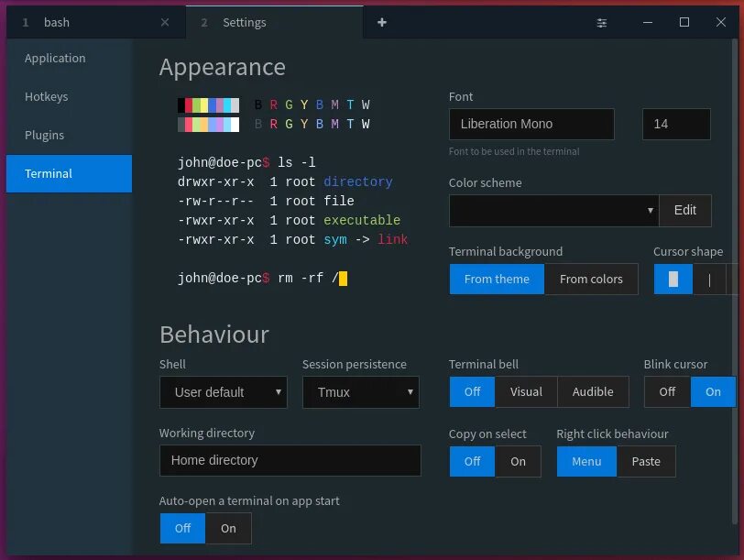The image size is (744, 560).
Task: Click the Edit color scheme button
Action: 685,210
